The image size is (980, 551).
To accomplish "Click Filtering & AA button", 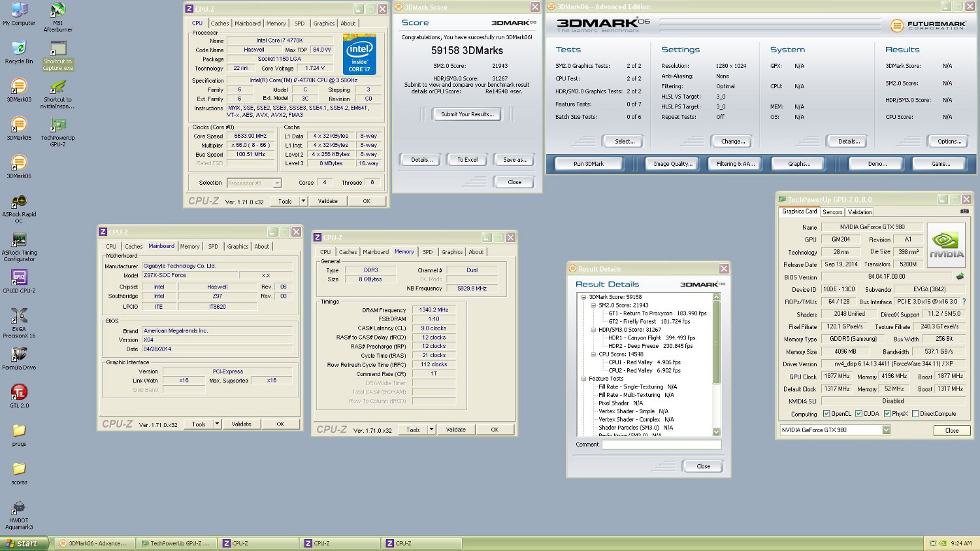I will click(x=735, y=164).
